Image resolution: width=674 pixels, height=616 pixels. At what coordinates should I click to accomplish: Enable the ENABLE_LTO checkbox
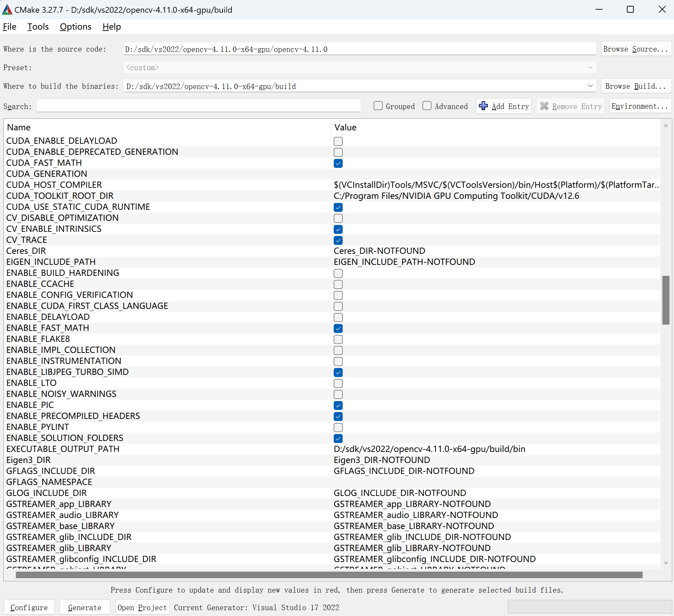(x=338, y=383)
